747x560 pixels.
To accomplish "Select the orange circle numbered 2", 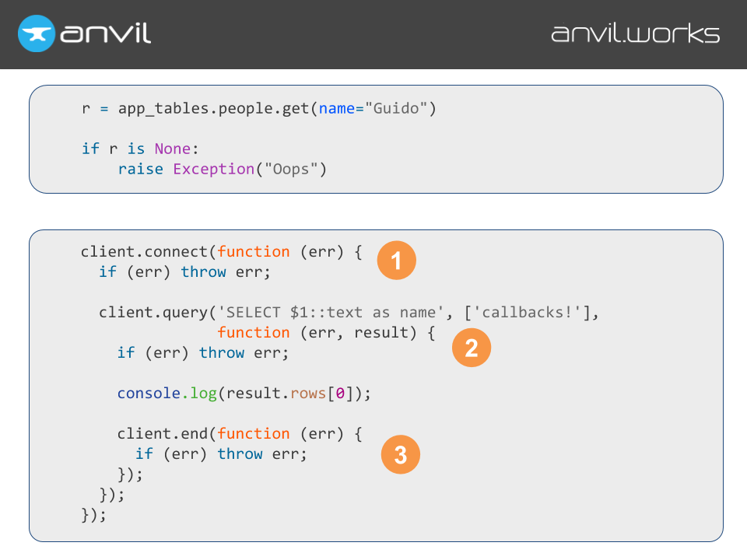I will pos(472,348).
